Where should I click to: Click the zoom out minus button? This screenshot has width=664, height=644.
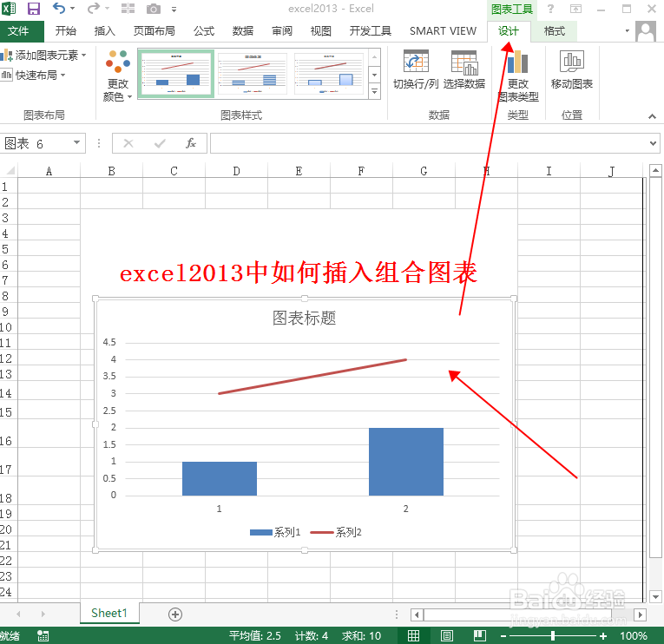coord(503,636)
